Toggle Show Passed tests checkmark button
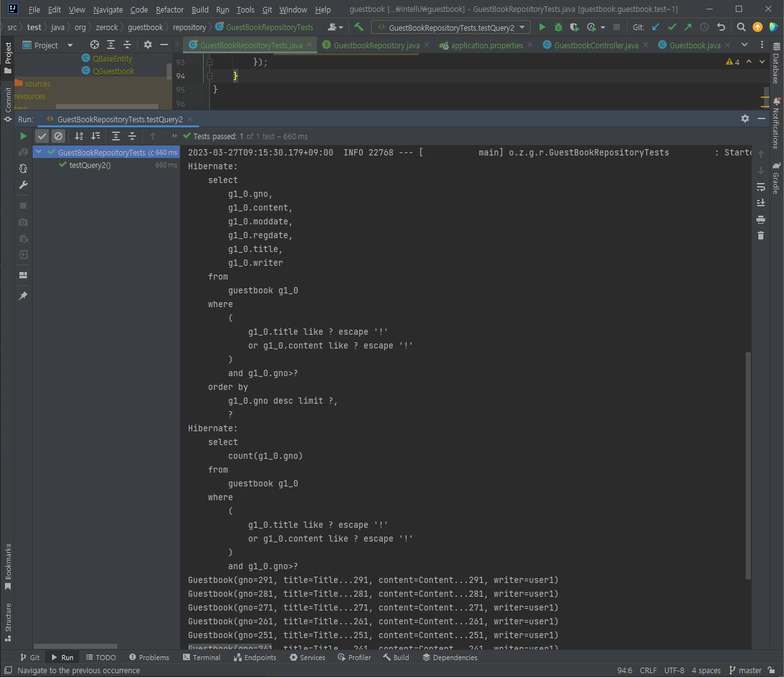The height and width of the screenshot is (677, 784). click(42, 136)
